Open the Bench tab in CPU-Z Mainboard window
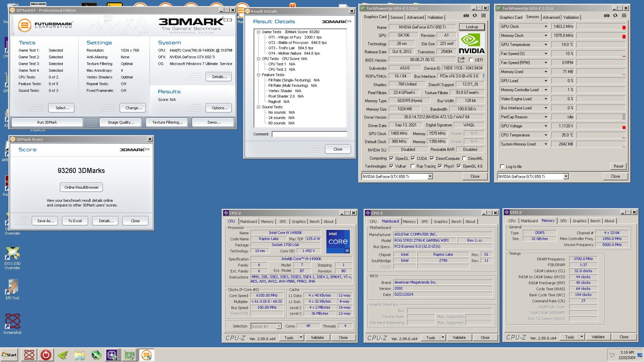The width and height of the screenshot is (644, 362). point(456,222)
